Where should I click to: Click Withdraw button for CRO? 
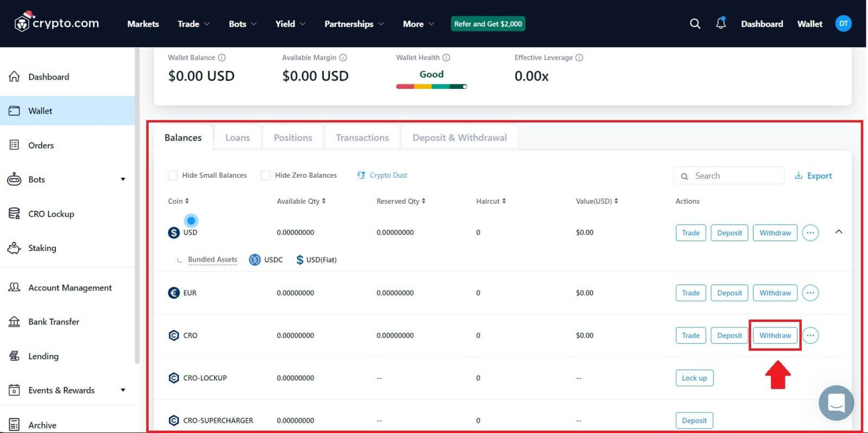pos(775,335)
